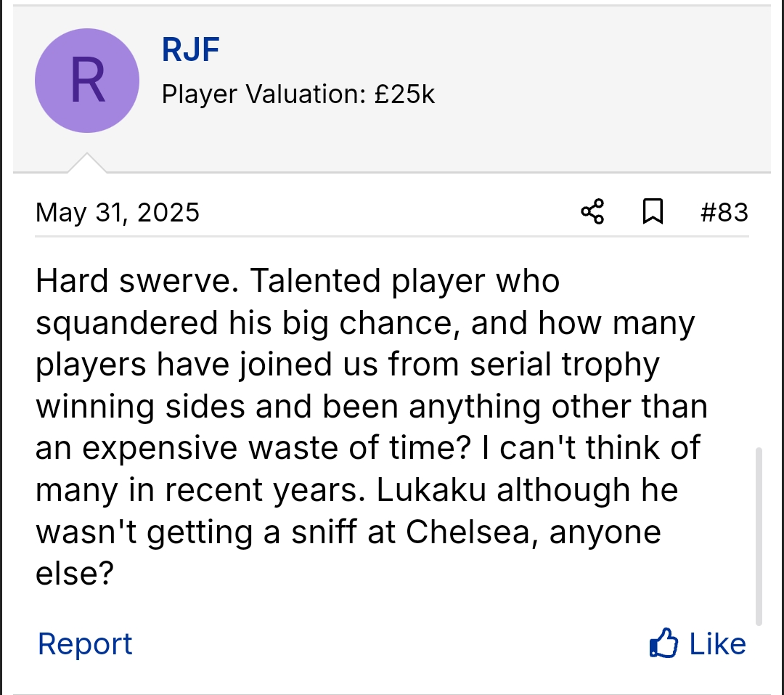This screenshot has width=784, height=695.
Task: Report this post
Action: (x=85, y=644)
